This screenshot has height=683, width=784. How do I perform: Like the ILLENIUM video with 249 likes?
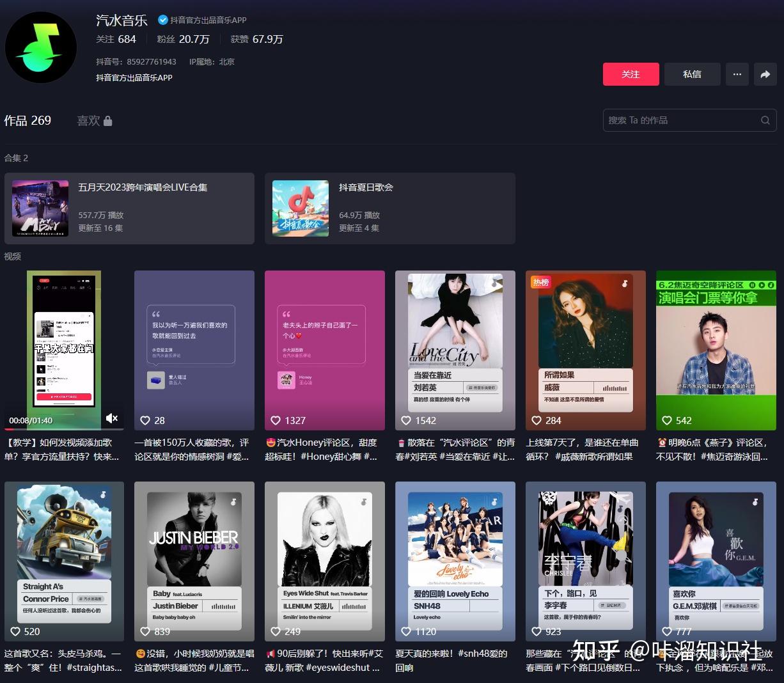[276, 631]
